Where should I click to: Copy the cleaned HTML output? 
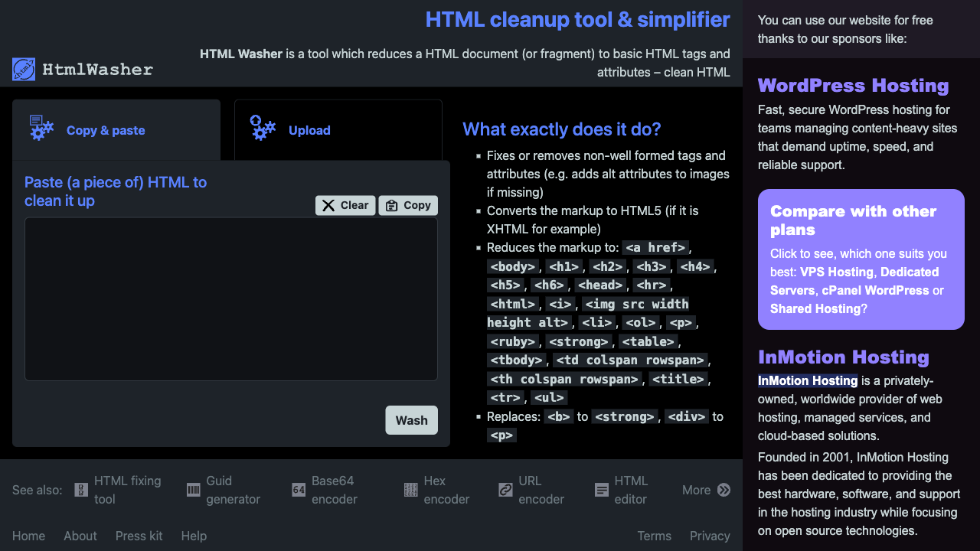point(408,205)
